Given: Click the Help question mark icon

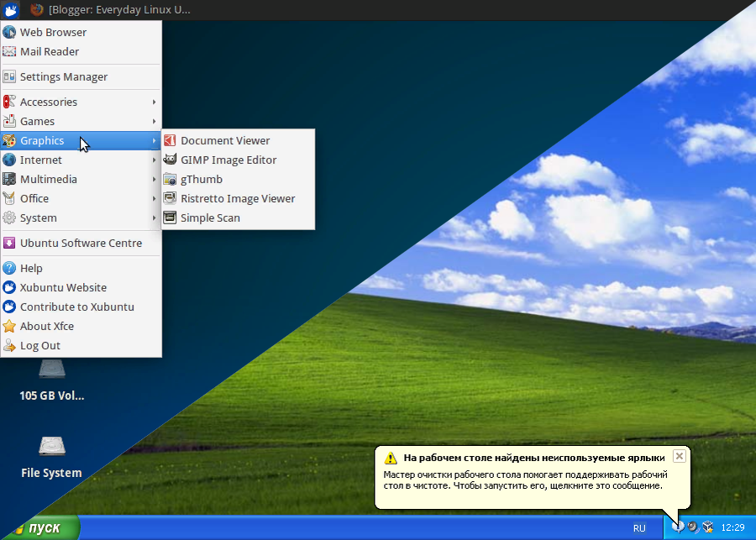Looking at the screenshot, I should pyautogui.click(x=9, y=268).
